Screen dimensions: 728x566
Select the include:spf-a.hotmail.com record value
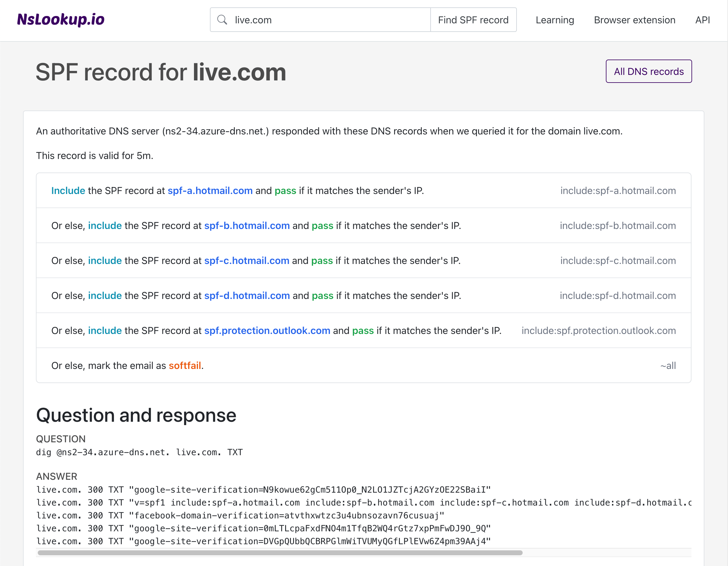pos(618,190)
